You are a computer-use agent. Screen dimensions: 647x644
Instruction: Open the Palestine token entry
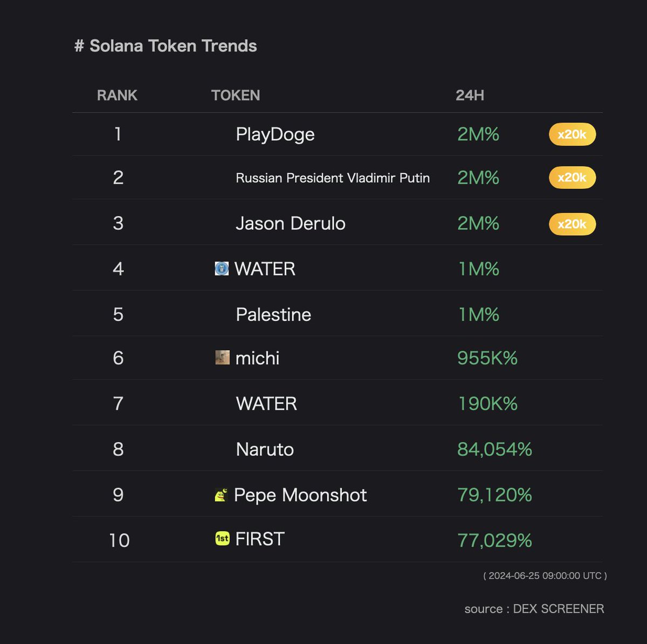(x=273, y=314)
